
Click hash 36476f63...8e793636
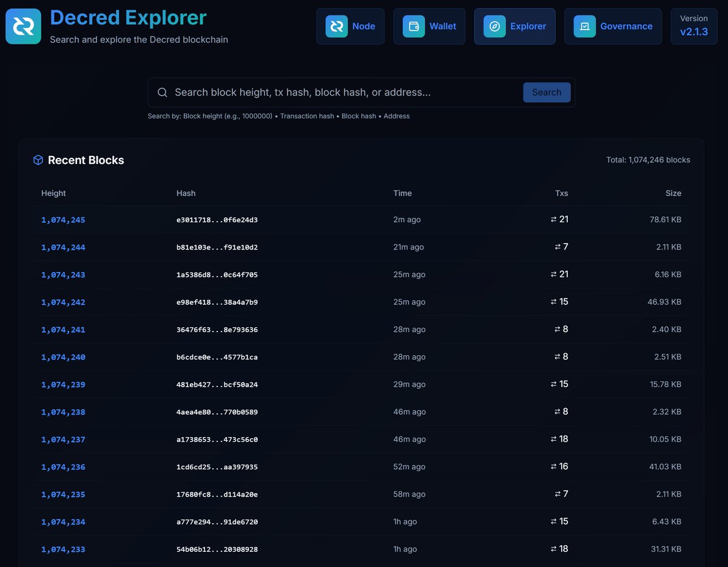pyautogui.click(x=217, y=330)
